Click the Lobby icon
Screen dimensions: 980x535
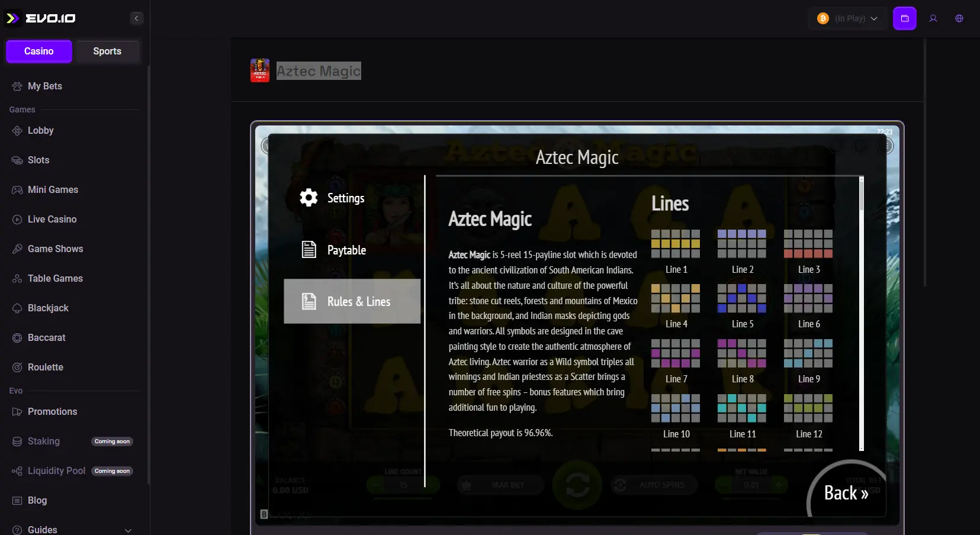[17, 131]
